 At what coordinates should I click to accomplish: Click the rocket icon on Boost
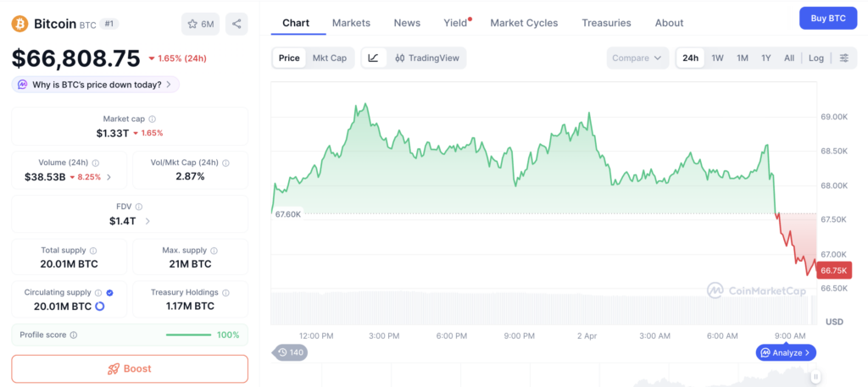[114, 368]
